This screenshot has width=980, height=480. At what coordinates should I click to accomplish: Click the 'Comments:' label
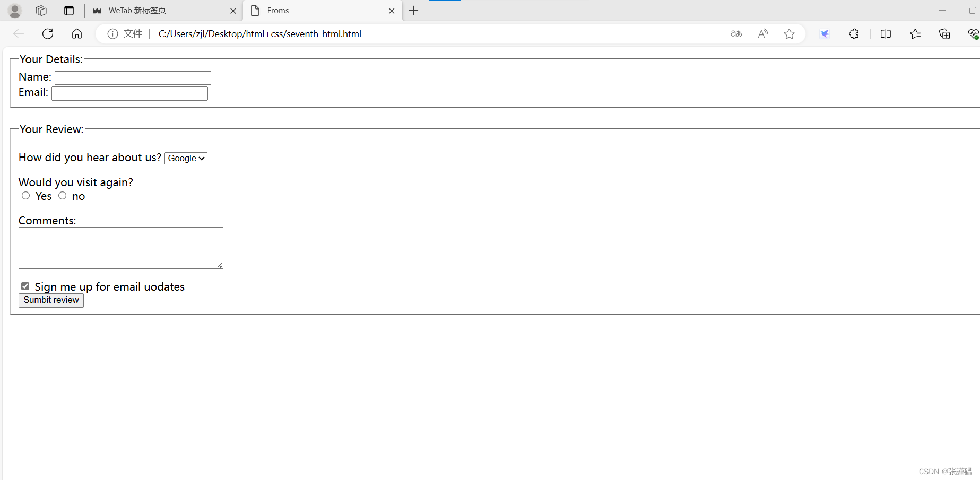tap(47, 221)
